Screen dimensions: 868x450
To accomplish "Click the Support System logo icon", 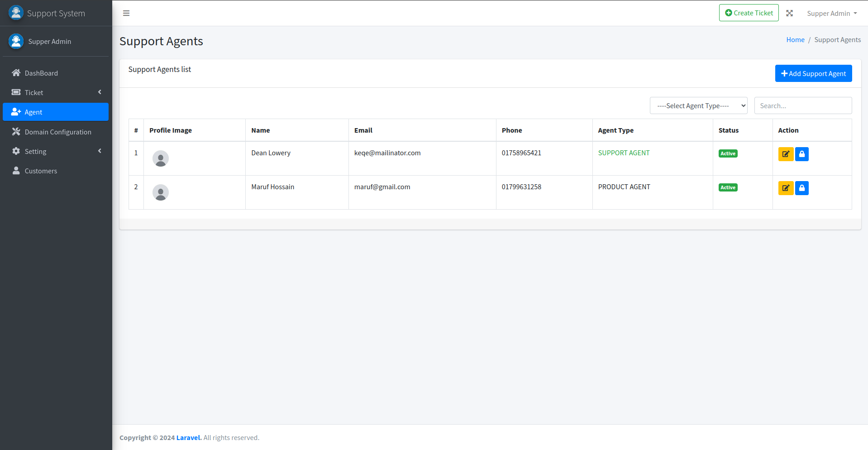I will tap(16, 13).
